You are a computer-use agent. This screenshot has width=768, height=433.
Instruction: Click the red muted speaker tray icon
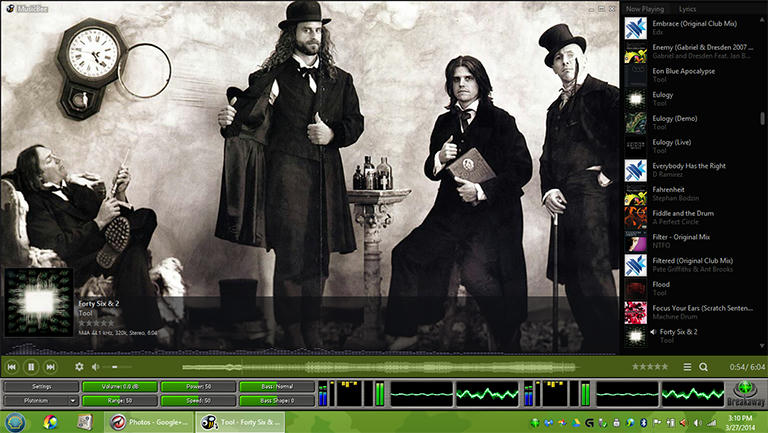(x=684, y=422)
